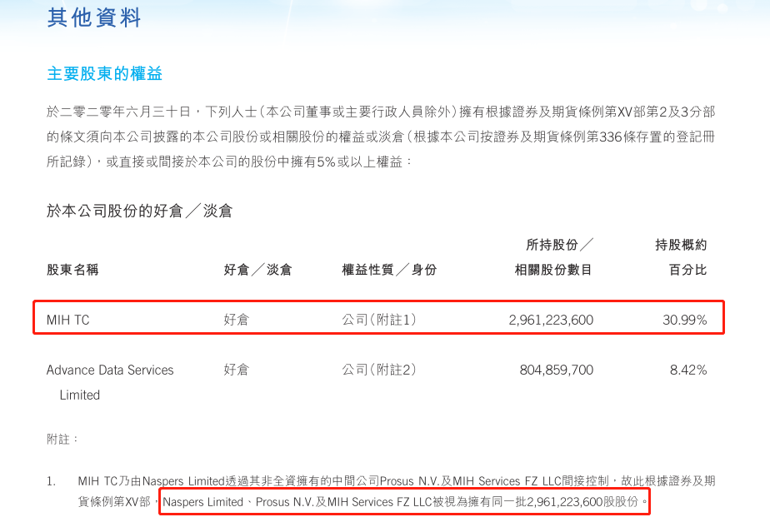Click the word 'Limited' under Advance Data Services

coord(79,395)
